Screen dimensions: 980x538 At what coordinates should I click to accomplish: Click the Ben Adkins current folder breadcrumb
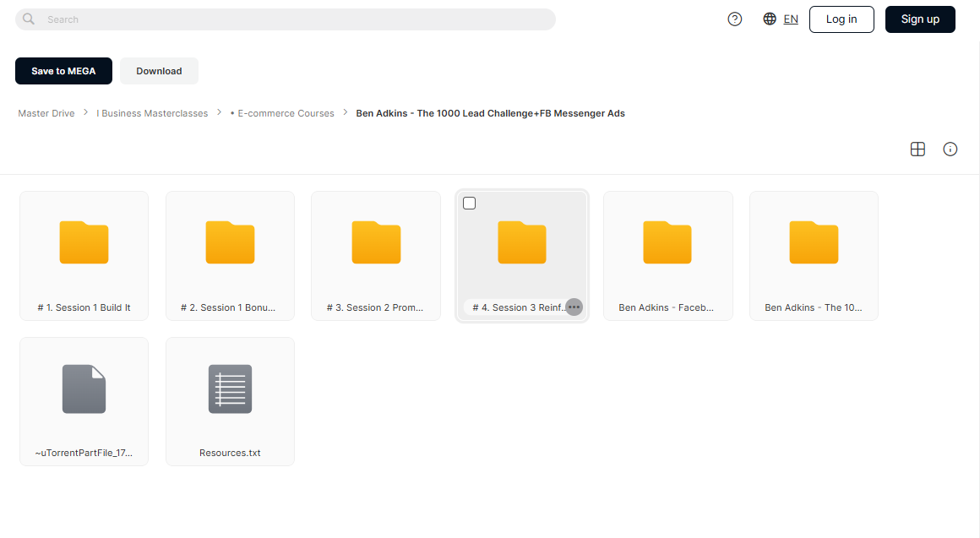[491, 113]
